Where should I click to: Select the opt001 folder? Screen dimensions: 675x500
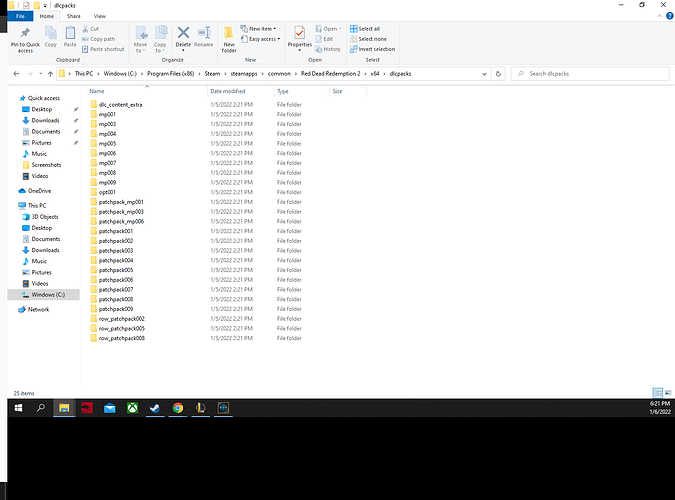(103, 192)
